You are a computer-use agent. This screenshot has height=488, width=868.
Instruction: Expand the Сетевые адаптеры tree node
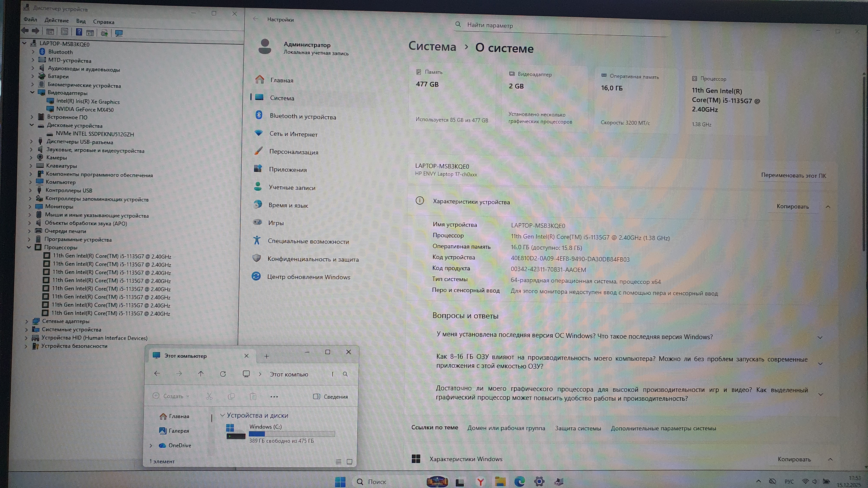(27, 321)
